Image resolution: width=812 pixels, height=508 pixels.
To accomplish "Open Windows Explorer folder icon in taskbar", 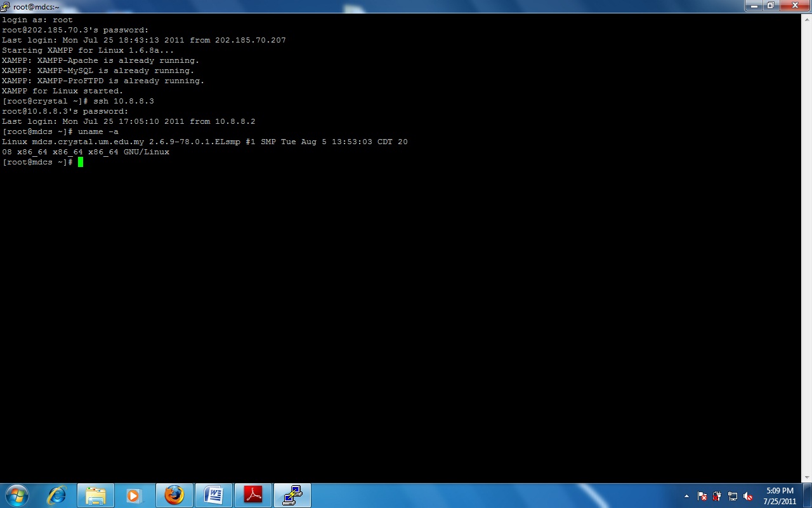I will [96, 495].
